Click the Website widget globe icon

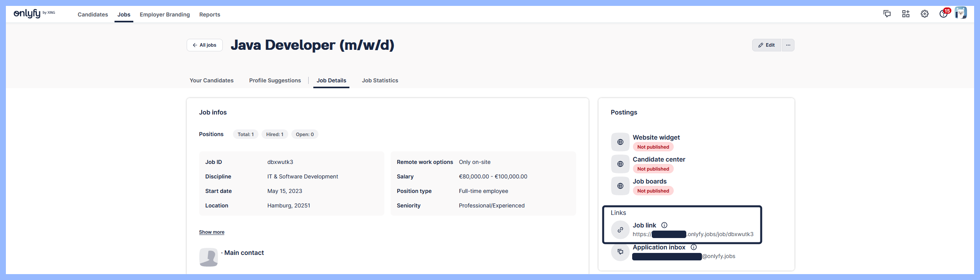620,142
